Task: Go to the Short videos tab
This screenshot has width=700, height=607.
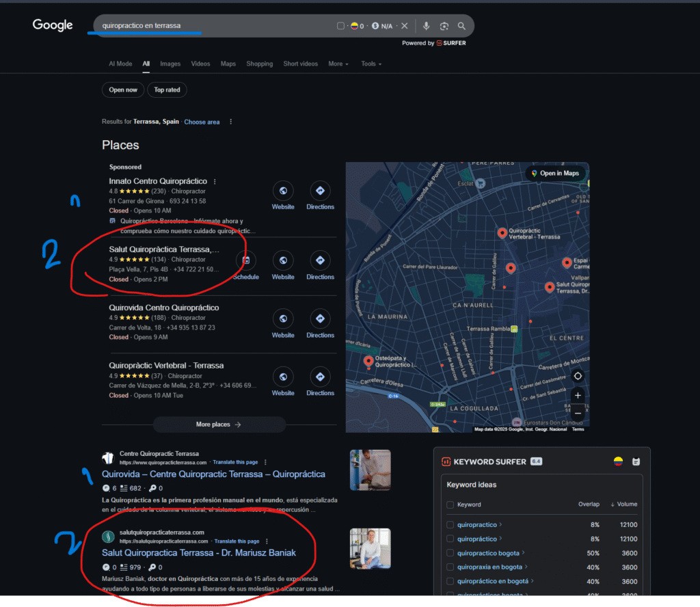Action: 300,64
